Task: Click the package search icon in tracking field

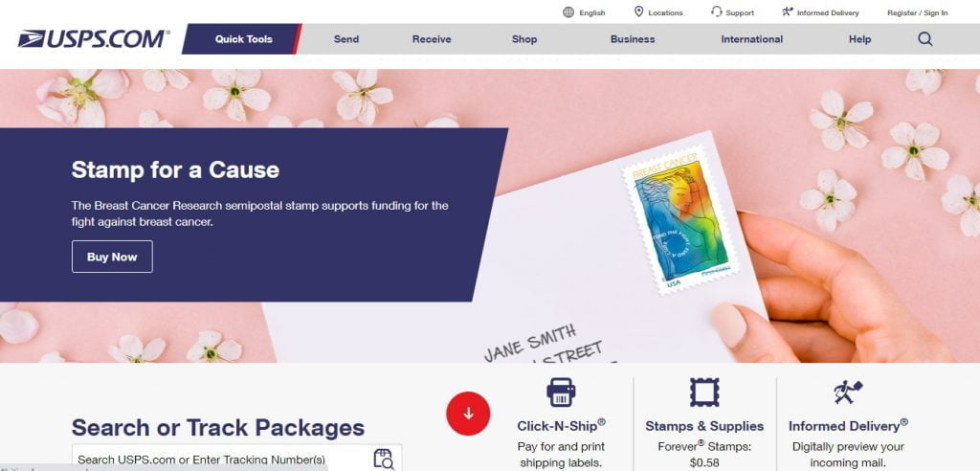Action: (x=383, y=459)
